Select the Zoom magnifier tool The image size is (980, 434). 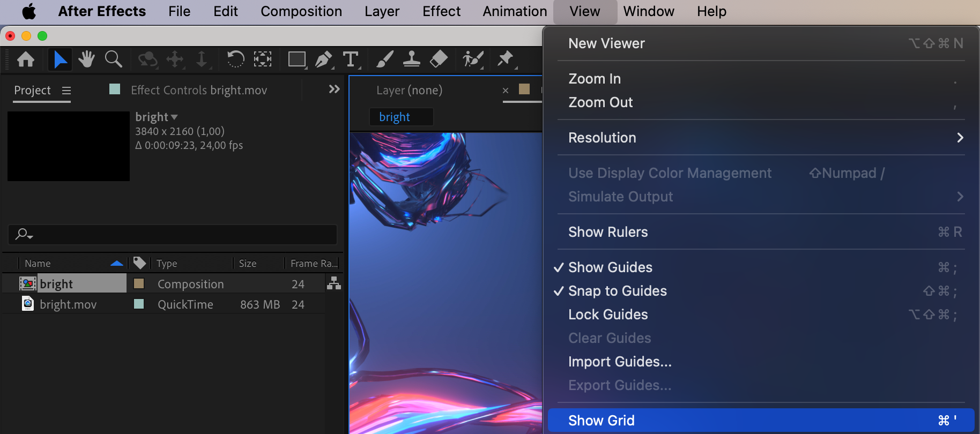(x=114, y=59)
